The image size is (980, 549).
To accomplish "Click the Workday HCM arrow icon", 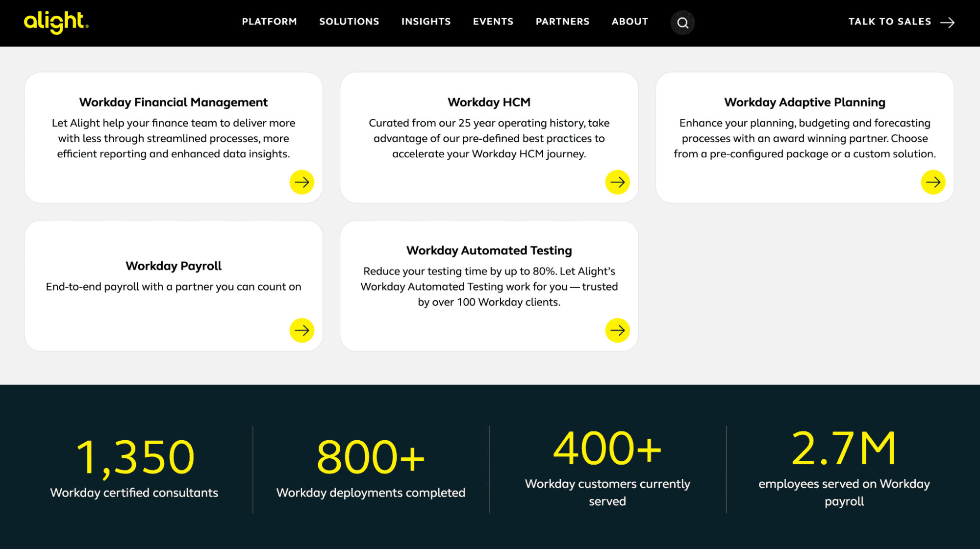I will [617, 182].
